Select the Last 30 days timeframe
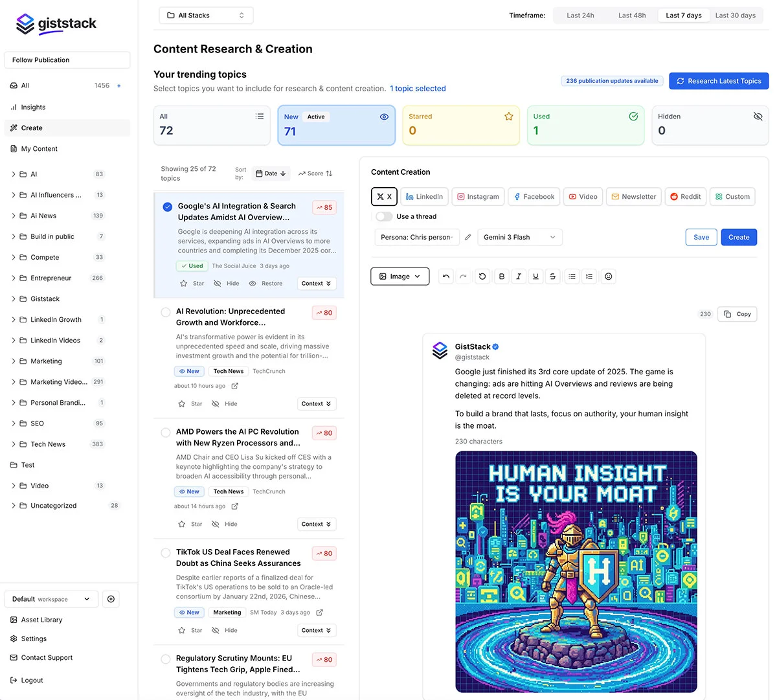 pos(735,16)
